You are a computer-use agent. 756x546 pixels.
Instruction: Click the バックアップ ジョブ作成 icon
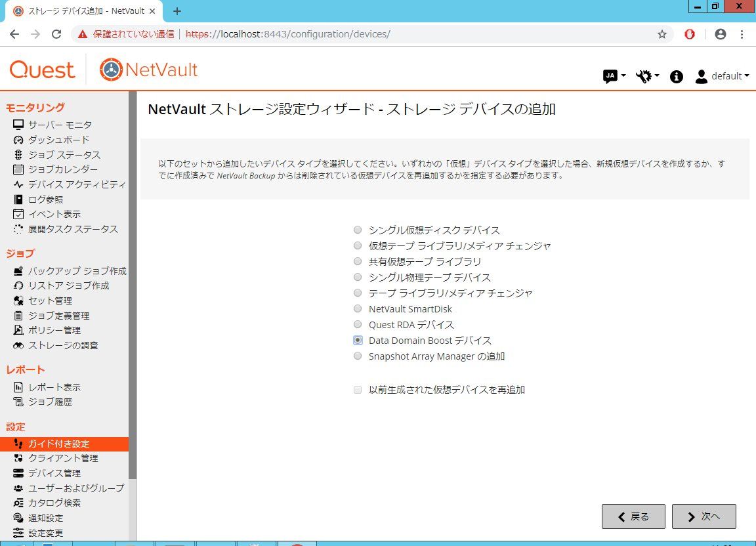[18, 271]
